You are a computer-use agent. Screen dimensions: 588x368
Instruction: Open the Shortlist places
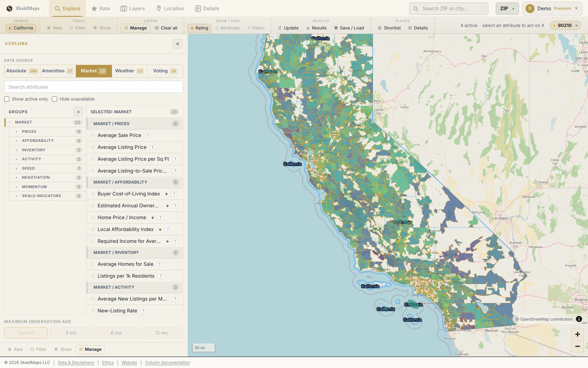click(389, 28)
